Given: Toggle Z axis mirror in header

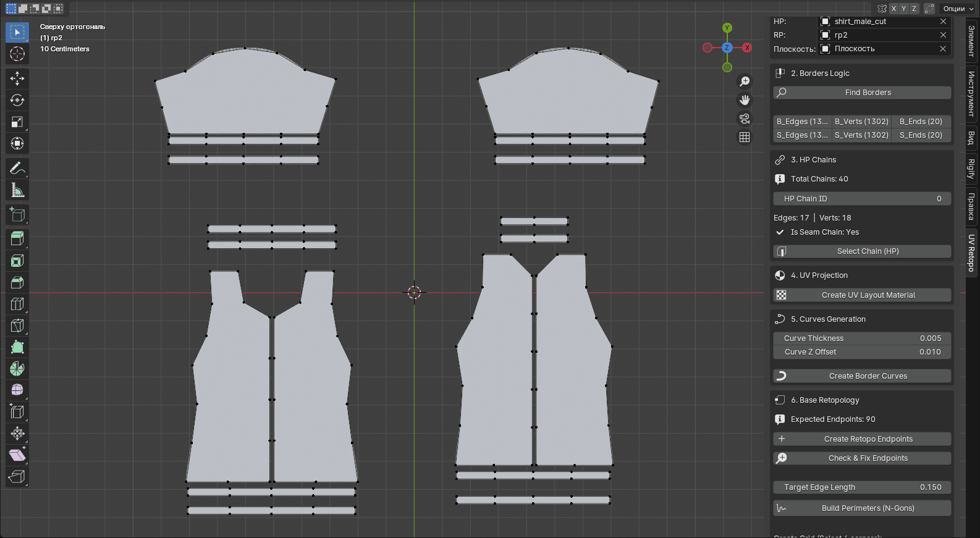Looking at the screenshot, I should (x=914, y=9).
